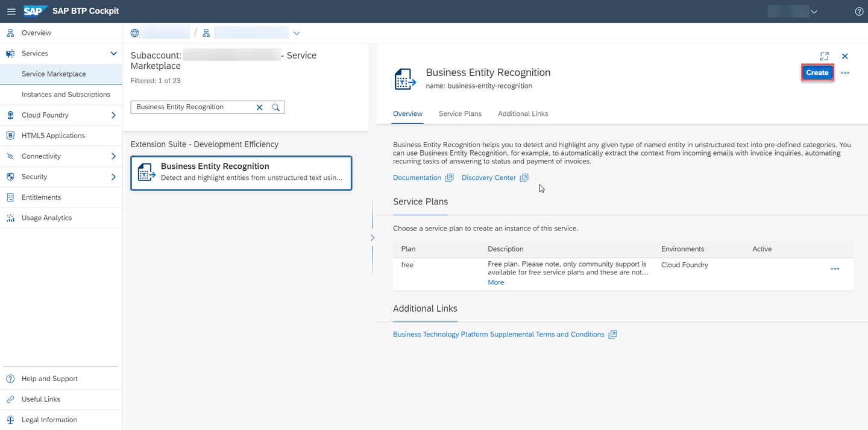
Task: Click the Description column header
Action: 506,248
